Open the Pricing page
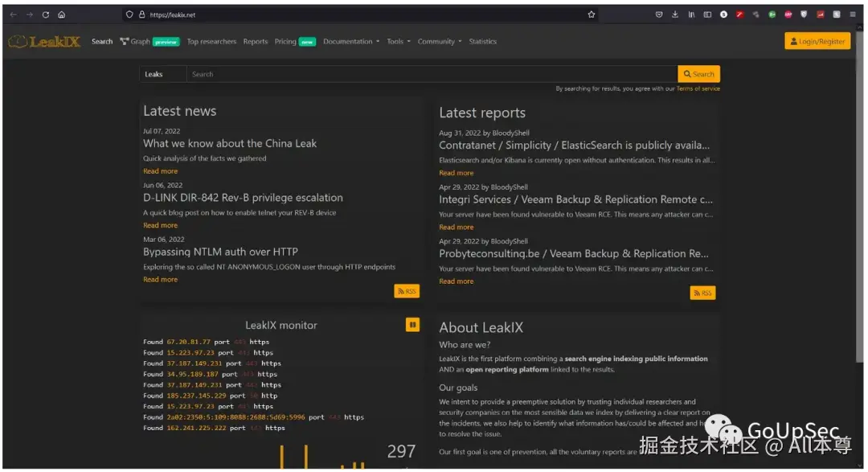 (295, 42)
